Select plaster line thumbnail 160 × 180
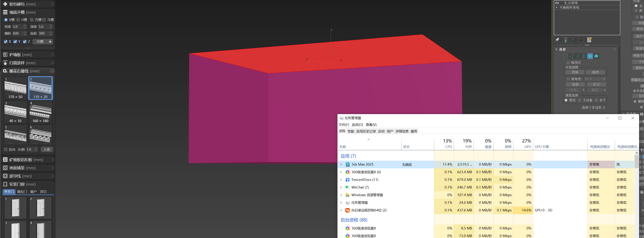The height and width of the screenshot is (238, 644). pos(40,112)
